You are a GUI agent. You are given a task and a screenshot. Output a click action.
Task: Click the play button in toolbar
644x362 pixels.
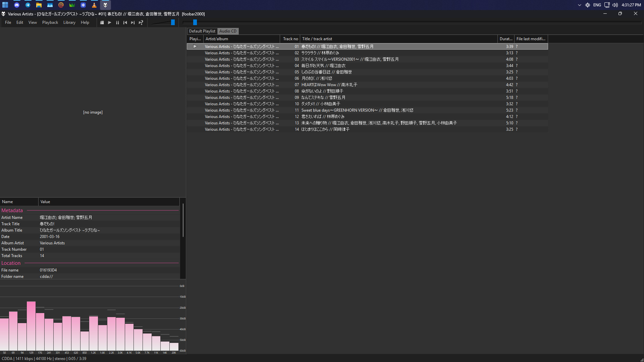coord(110,22)
